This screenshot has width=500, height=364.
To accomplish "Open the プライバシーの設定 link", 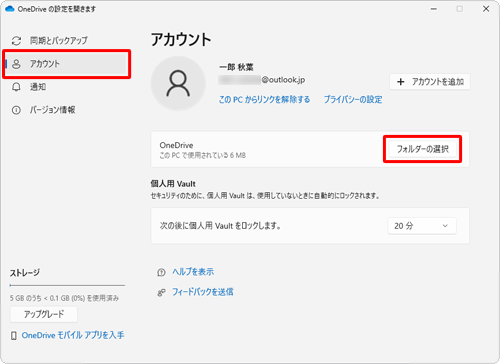I will point(353,99).
